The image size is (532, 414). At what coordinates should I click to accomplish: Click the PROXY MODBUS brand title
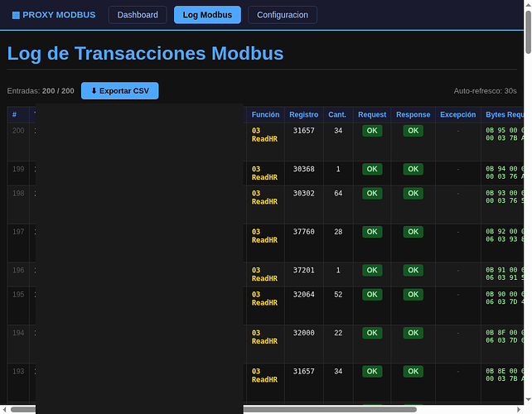[x=59, y=15]
